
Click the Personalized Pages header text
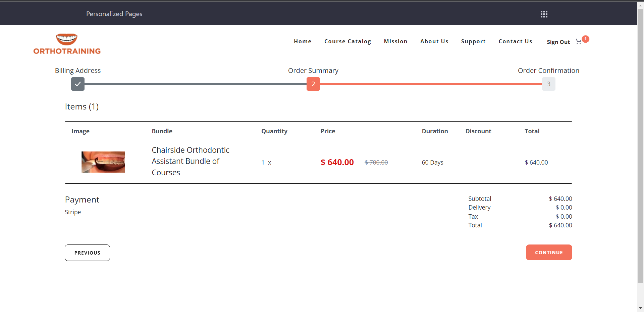(114, 14)
